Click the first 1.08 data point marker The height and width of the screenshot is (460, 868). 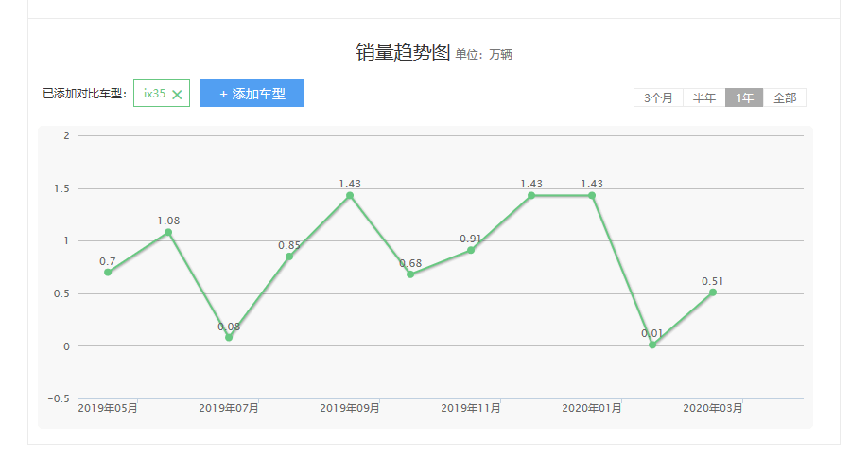168,232
